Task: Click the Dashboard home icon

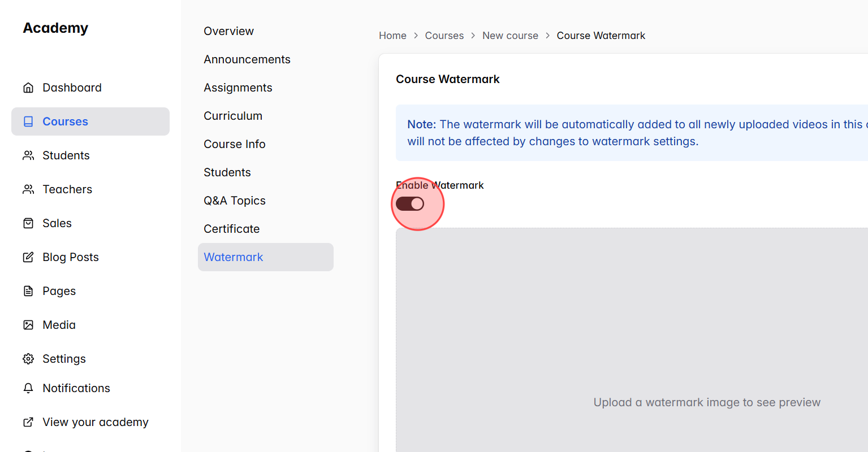Action: click(x=28, y=88)
